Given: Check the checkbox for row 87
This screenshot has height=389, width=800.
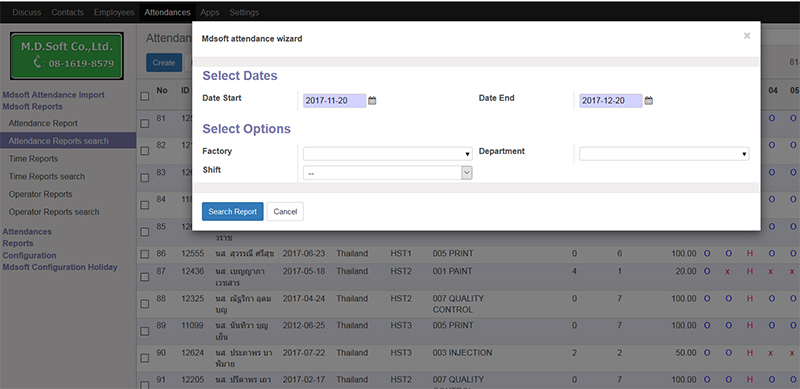Looking at the screenshot, I should (145, 277).
